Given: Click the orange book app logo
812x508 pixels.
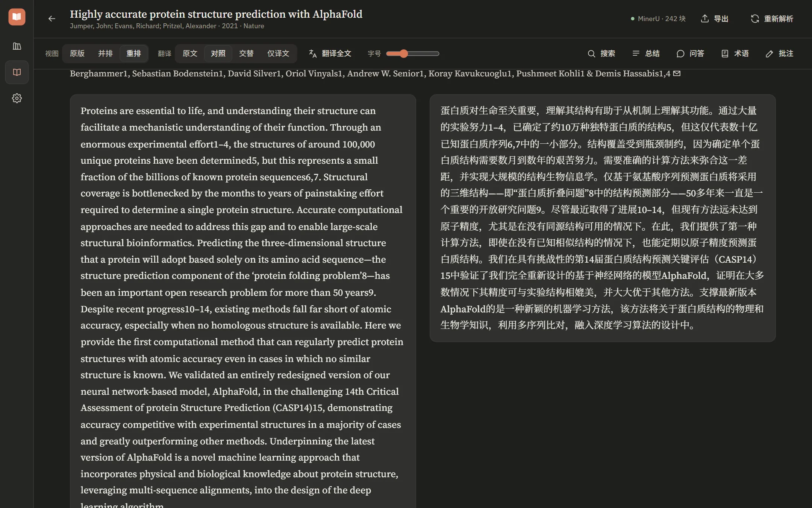Looking at the screenshot, I should pyautogui.click(x=17, y=17).
